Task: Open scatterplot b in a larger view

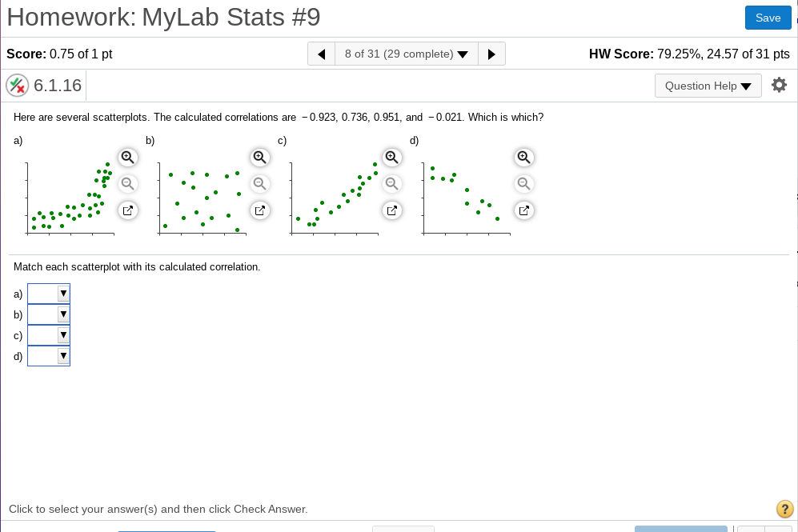Action: [259, 210]
